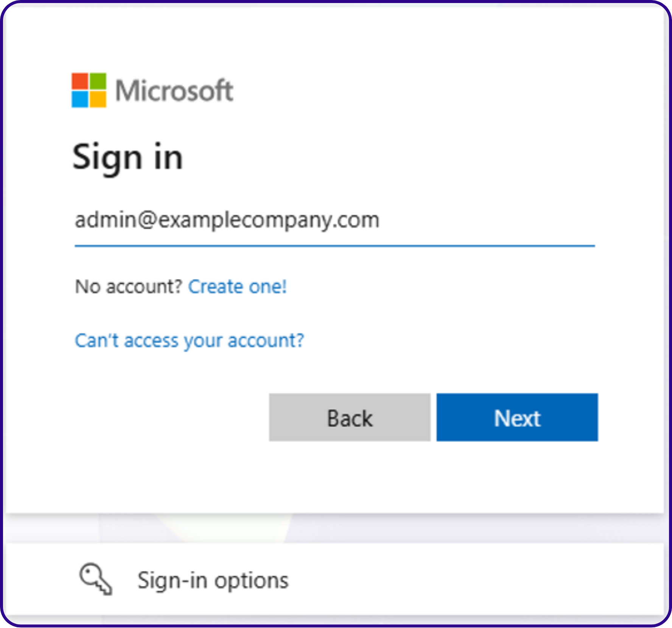Click the green square in Microsoft logo
Image resolution: width=672 pixels, height=628 pixels.
coord(98,81)
